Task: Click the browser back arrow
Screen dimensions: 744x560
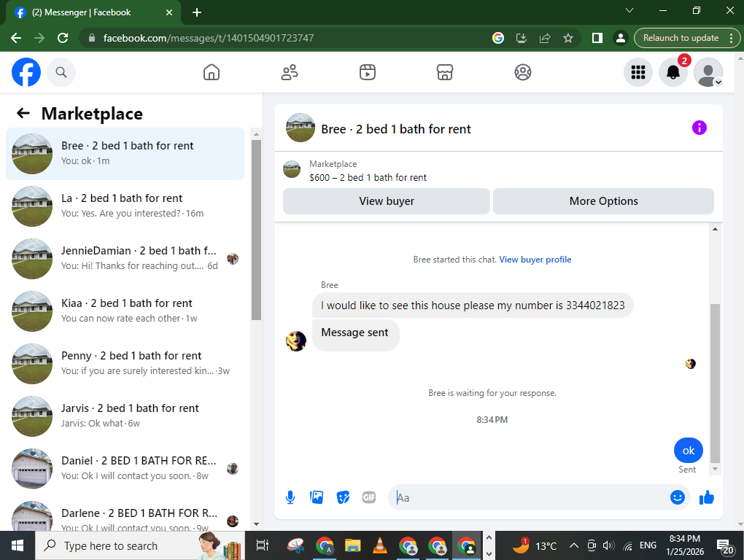Action: coord(16,38)
